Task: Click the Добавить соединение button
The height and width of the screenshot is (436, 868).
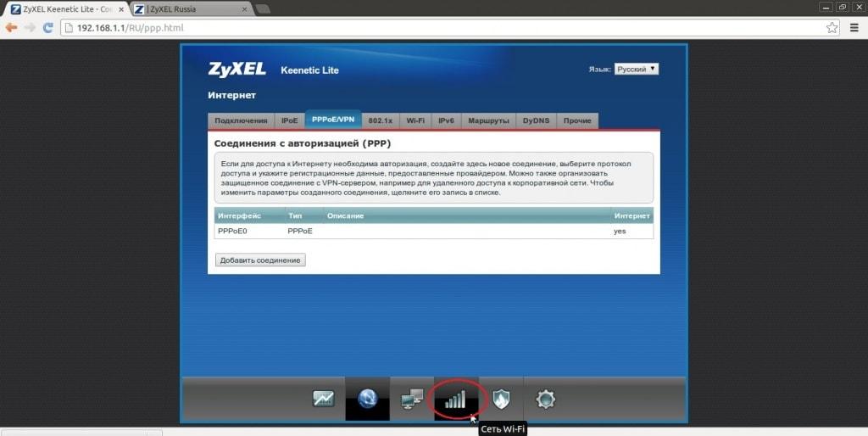Action: click(260, 260)
